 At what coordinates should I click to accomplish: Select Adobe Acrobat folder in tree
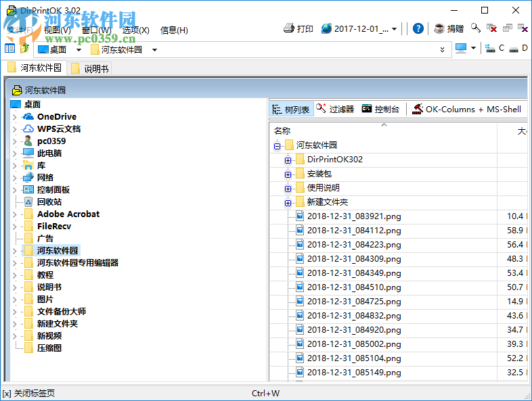pyautogui.click(x=68, y=214)
